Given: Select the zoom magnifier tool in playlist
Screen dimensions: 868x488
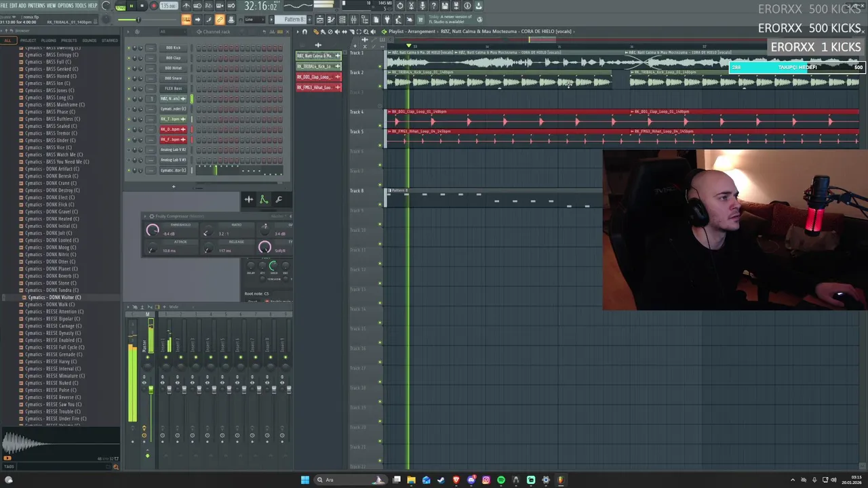Looking at the screenshot, I should pyautogui.click(x=366, y=31).
